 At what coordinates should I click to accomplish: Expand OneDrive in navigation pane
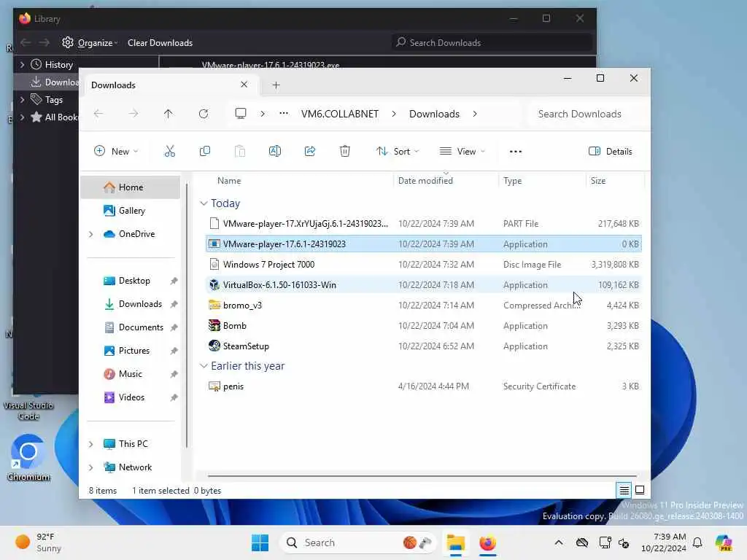pos(91,234)
